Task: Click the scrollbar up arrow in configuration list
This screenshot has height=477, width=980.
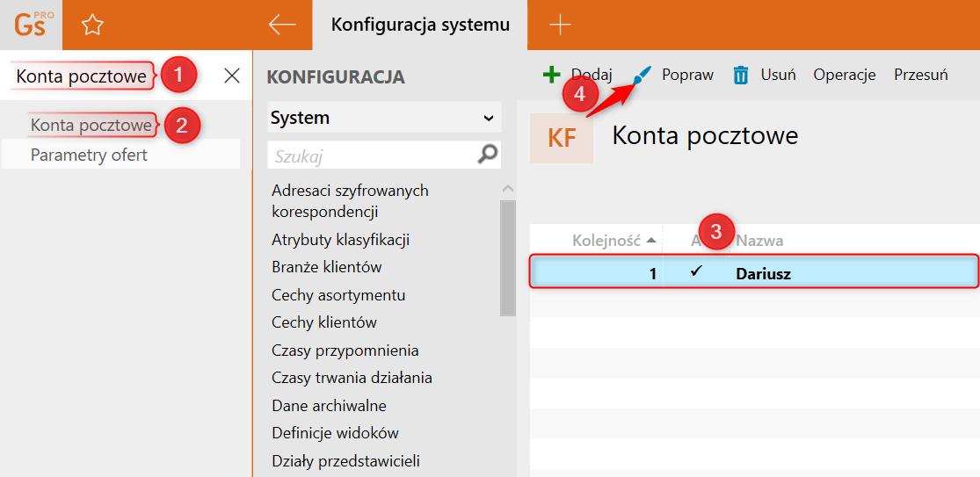Action: coord(507,188)
